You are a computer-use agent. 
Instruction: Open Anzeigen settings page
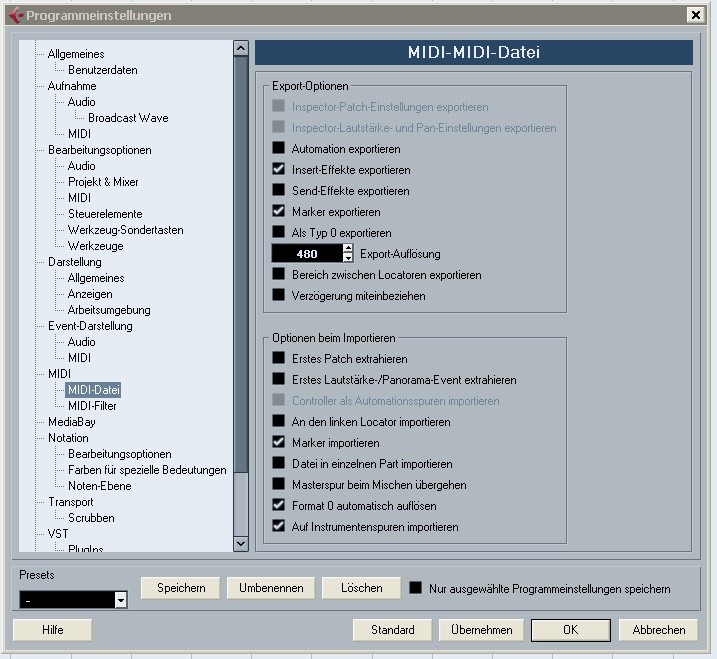[90, 294]
